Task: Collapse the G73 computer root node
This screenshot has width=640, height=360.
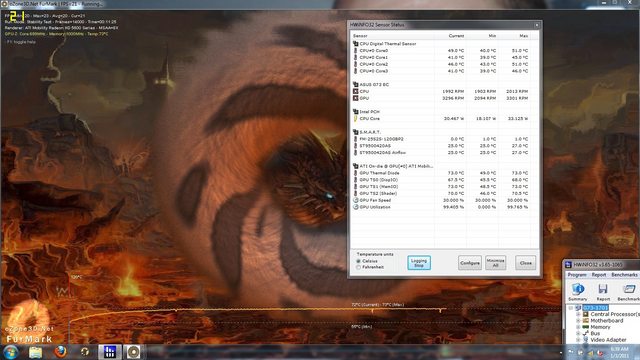Action: (x=571, y=308)
